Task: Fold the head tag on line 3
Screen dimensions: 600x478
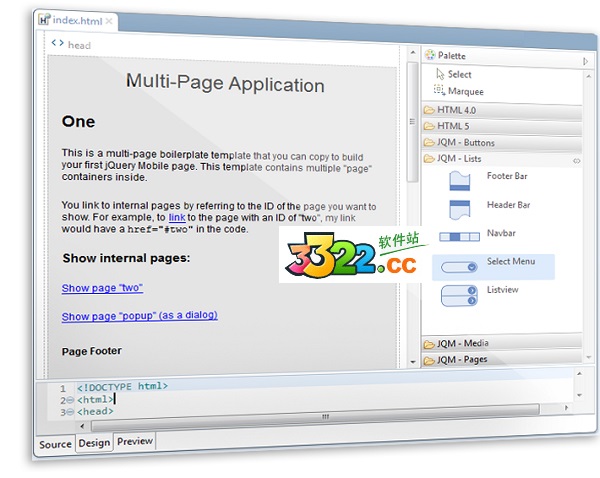Action: point(70,413)
